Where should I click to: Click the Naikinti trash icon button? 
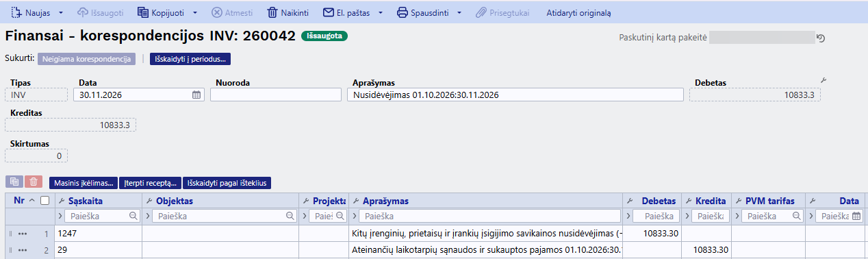(288, 12)
